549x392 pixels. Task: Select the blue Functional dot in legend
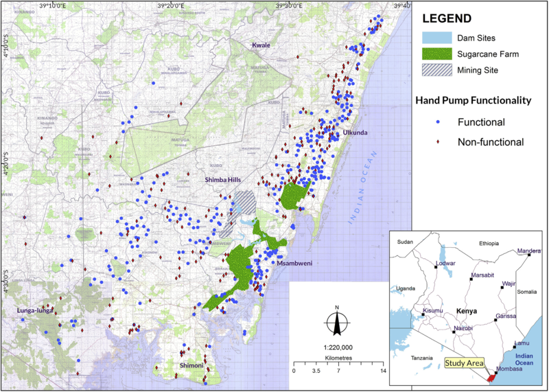click(434, 122)
